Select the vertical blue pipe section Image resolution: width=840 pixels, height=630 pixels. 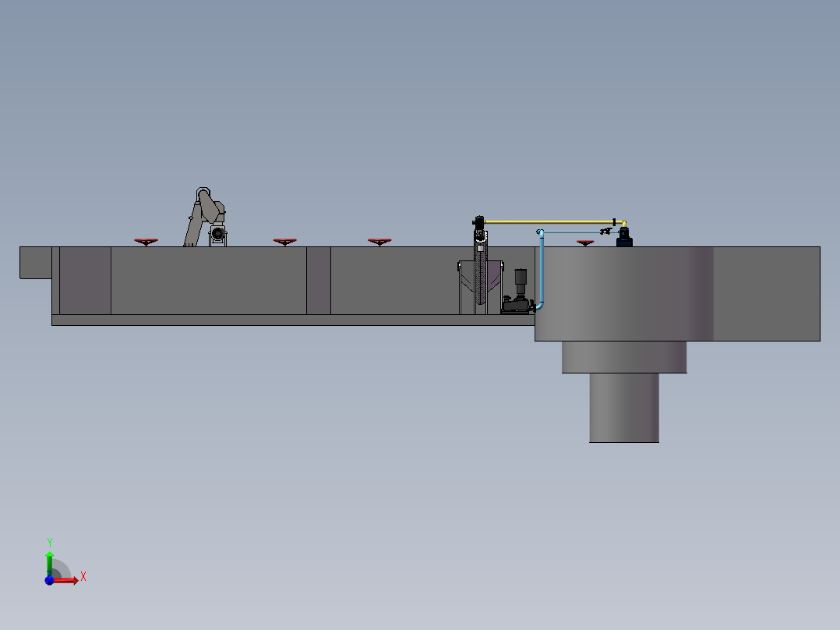[542, 271]
